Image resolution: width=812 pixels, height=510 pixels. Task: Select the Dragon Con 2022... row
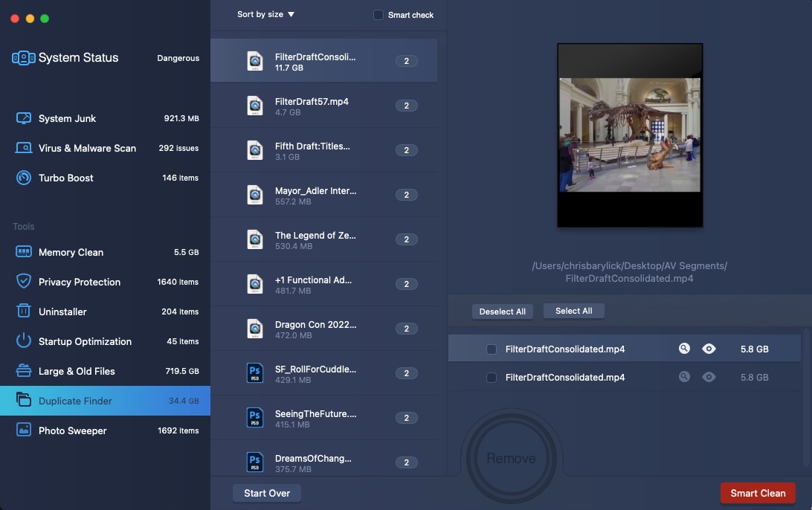click(x=323, y=329)
